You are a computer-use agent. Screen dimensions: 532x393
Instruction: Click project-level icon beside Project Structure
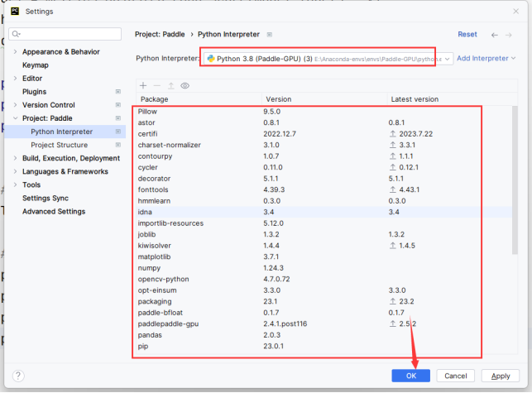pyautogui.click(x=118, y=145)
